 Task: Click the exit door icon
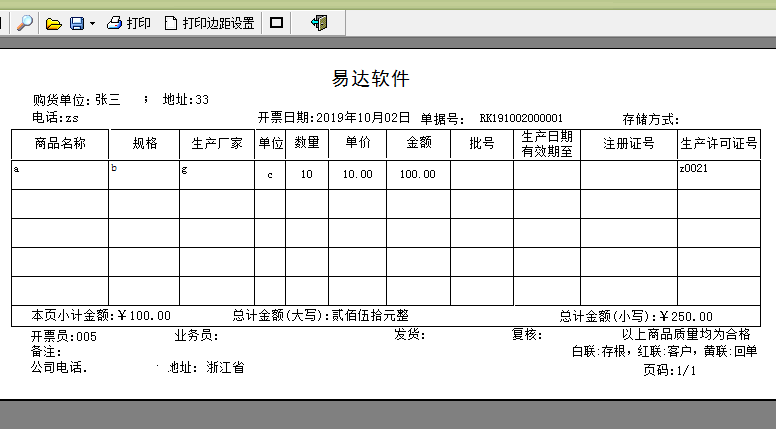(x=319, y=23)
